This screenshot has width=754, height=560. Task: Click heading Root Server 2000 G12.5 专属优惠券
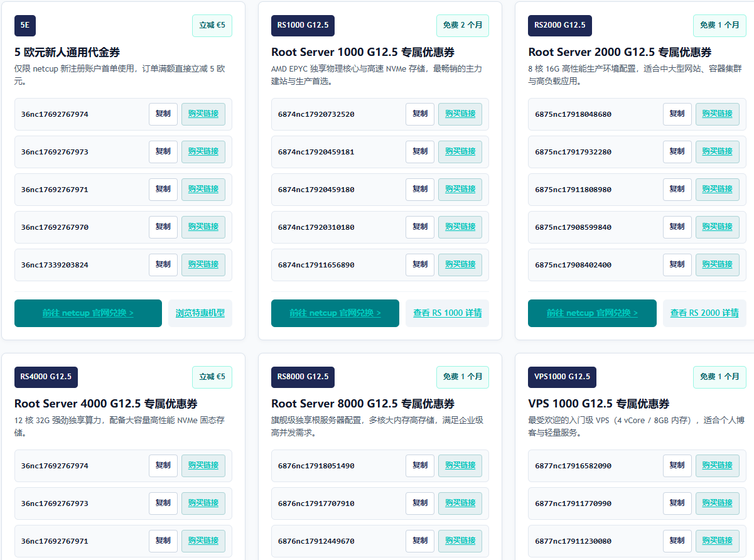coord(620,52)
